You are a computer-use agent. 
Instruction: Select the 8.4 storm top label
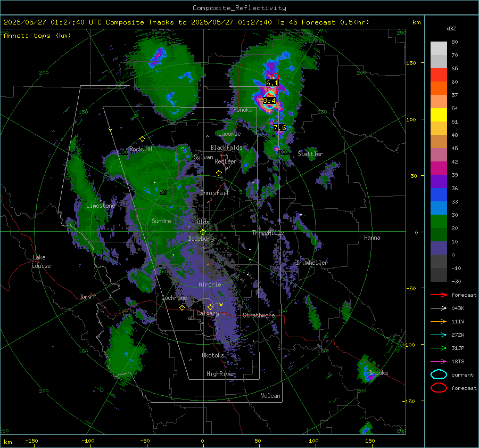269,101
